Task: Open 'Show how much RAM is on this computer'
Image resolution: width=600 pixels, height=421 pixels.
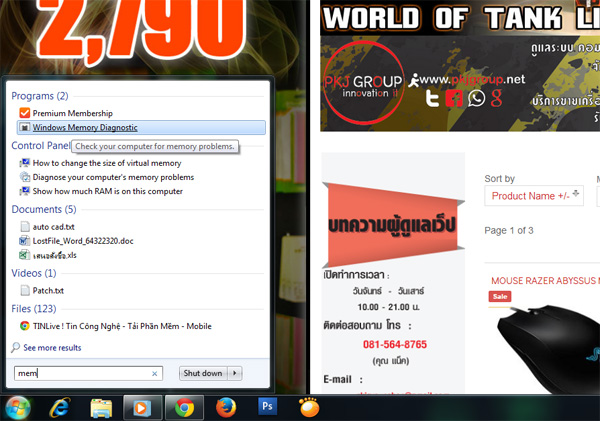Action: click(x=108, y=191)
